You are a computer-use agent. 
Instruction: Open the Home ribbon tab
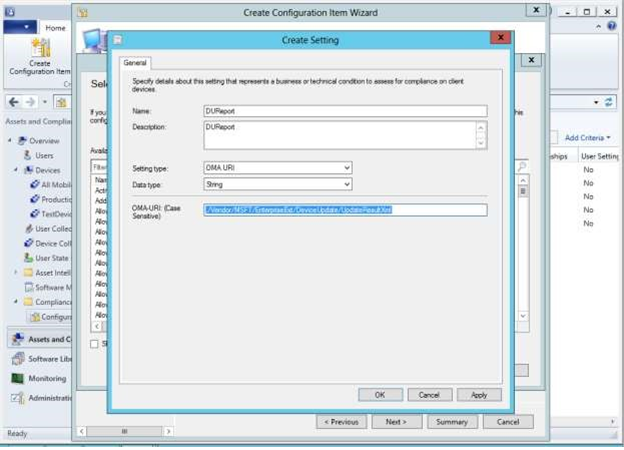tap(55, 28)
